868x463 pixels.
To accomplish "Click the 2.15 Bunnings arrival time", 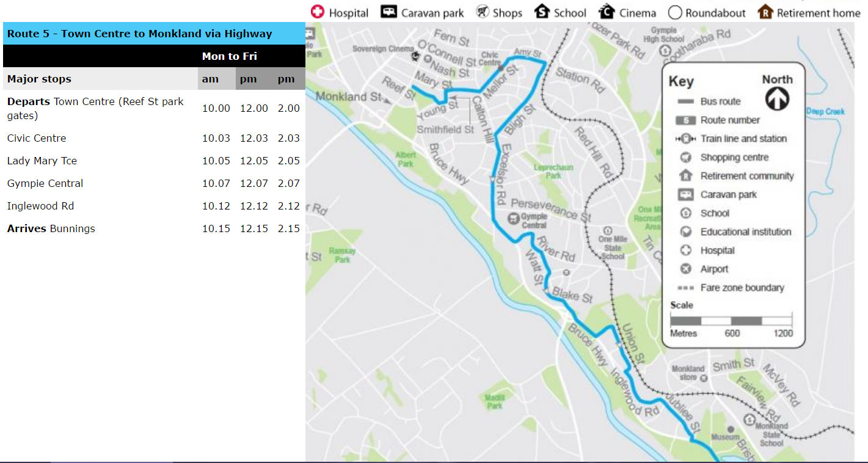I will 288,228.
